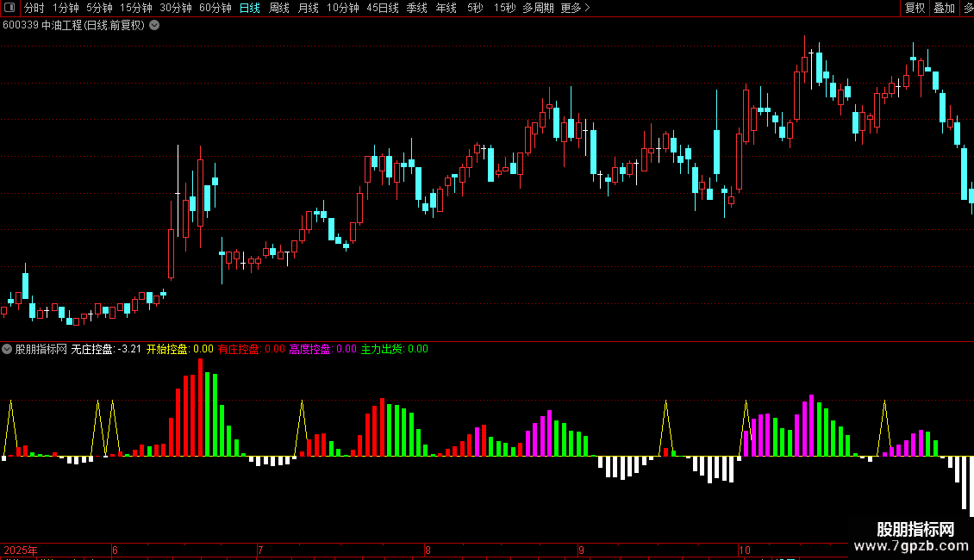
Task: Click the 600339 中油工程 stock title
Action: tap(73, 26)
